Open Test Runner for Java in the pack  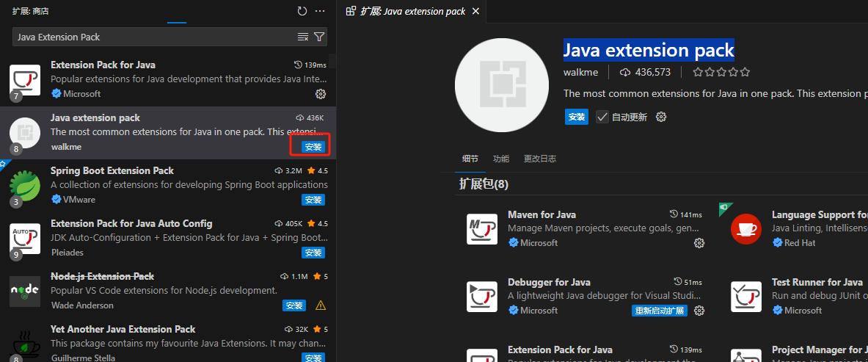[817, 282]
